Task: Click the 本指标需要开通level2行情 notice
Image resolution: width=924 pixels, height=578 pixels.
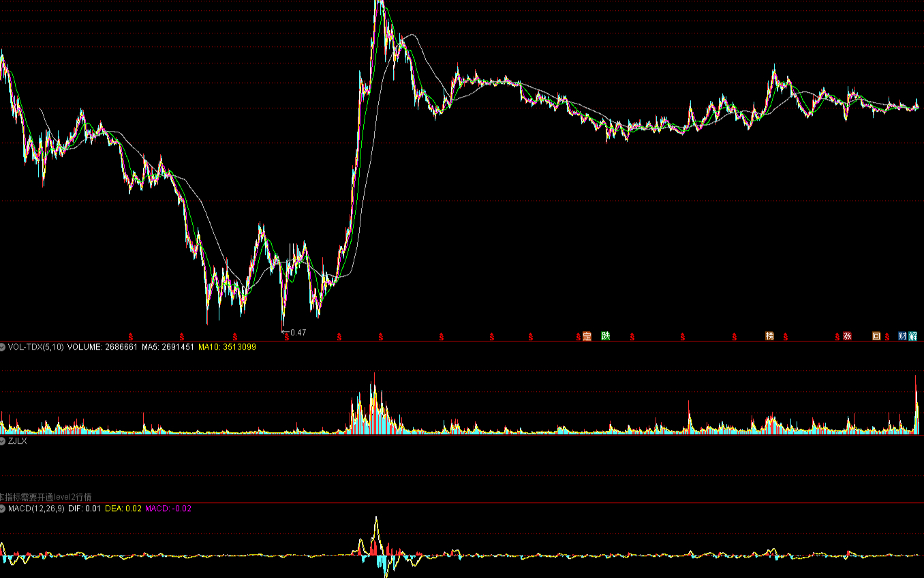Action: point(46,498)
